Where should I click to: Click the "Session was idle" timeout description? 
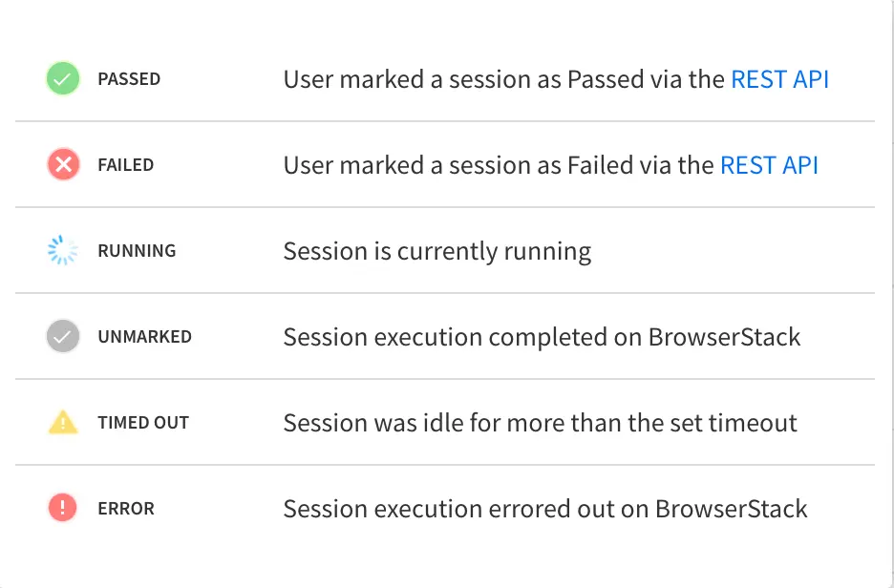(540, 423)
